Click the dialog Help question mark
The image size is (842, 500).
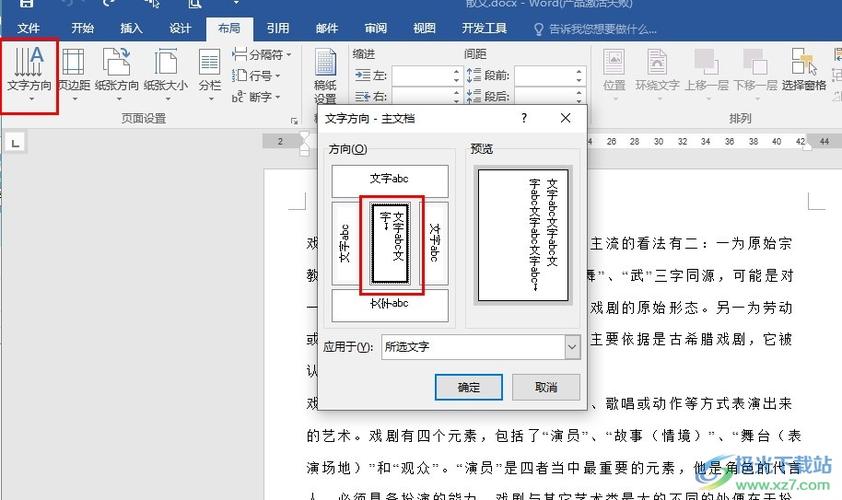tap(524, 118)
